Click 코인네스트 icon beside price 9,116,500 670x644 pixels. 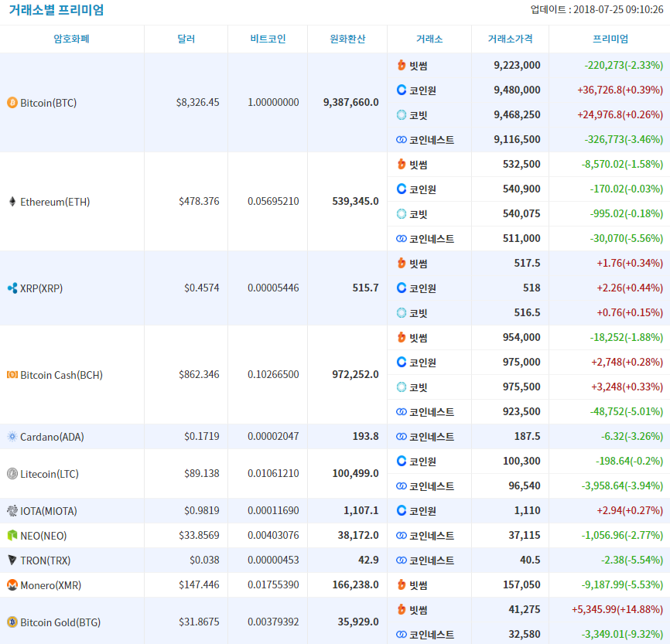402,140
